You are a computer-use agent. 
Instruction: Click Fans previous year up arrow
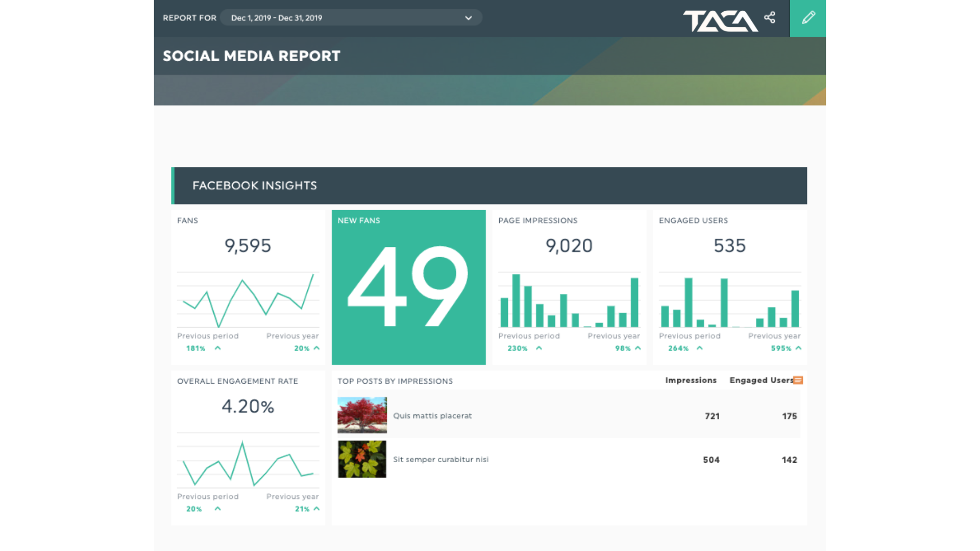(x=316, y=348)
